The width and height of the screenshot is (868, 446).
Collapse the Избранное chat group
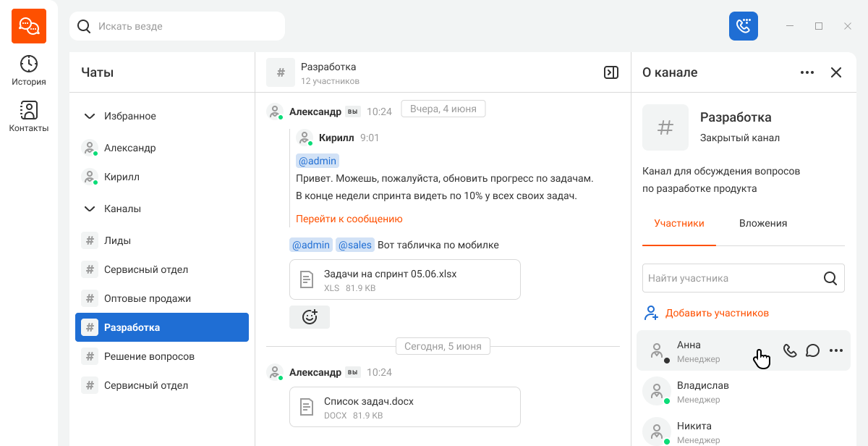click(90, 116)
